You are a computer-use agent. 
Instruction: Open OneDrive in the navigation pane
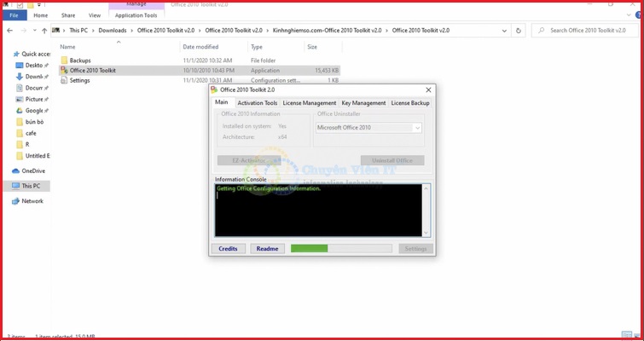point(33,170)
